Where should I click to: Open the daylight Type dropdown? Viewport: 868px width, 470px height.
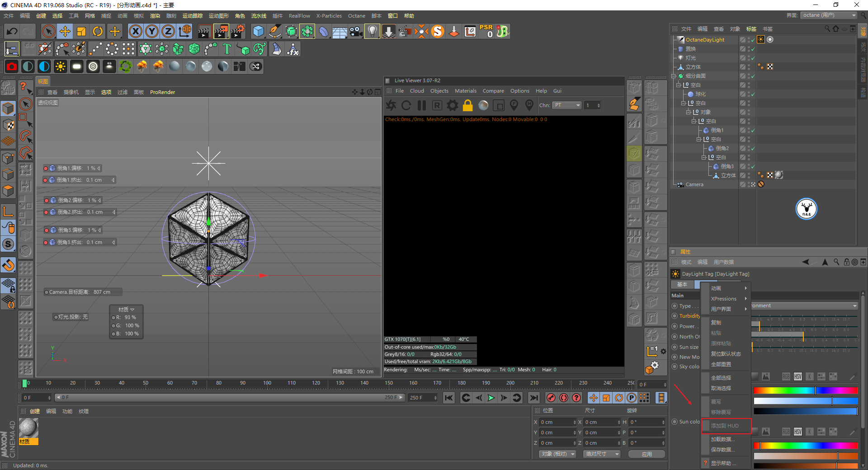805,306
